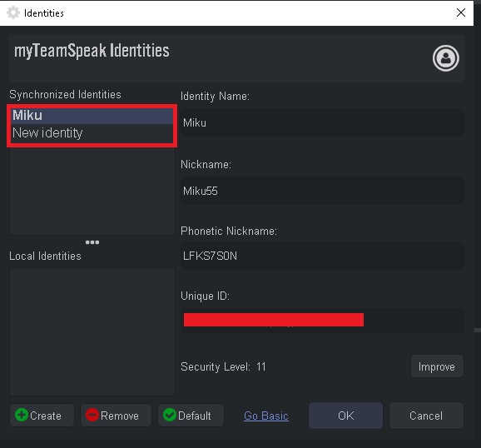Select the New identity entry
The image size is (481, 448).
(92, 133)
